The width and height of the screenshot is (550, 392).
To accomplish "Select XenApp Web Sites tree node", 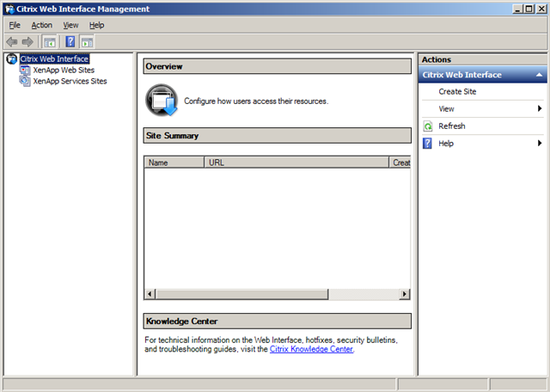I will [x=64, y=70].
